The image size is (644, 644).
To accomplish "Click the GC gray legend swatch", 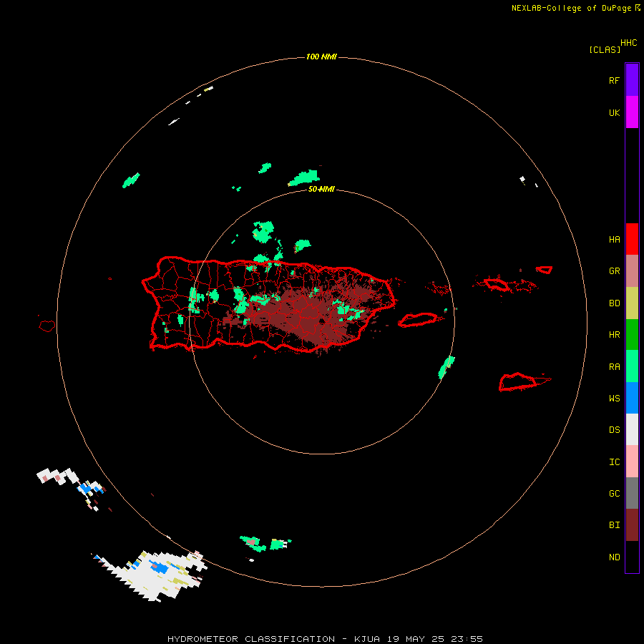I will coord(632,493).
